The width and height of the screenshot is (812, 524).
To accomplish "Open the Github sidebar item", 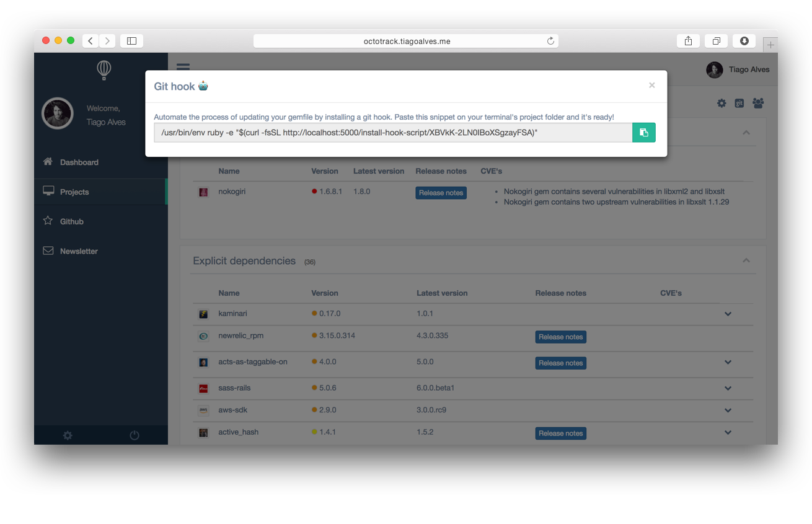I will click(x=101, y=221).
